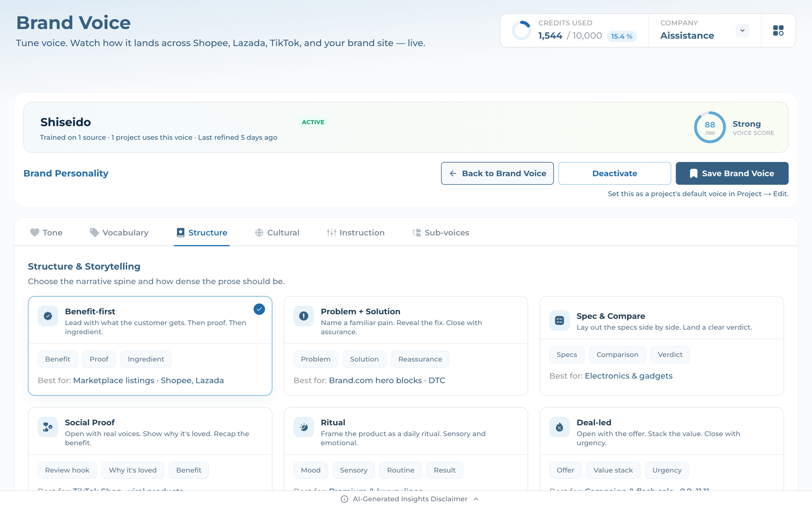The height and width of the screenshot is (507, 812).
Task: Click the 15.4 % credits badge
Action: click(622, 36)
